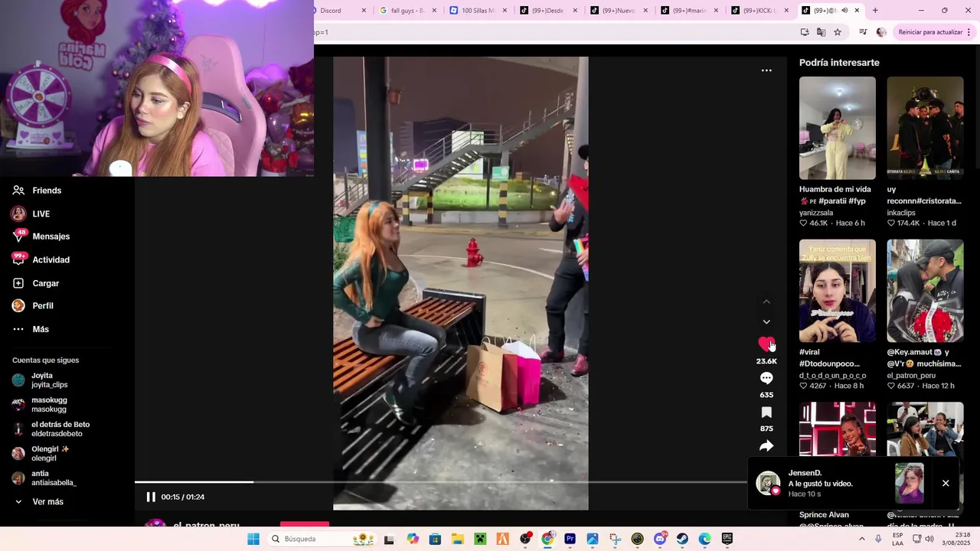
Task: Dismiss the JensenD. notification toast
Action: point(946,483)
